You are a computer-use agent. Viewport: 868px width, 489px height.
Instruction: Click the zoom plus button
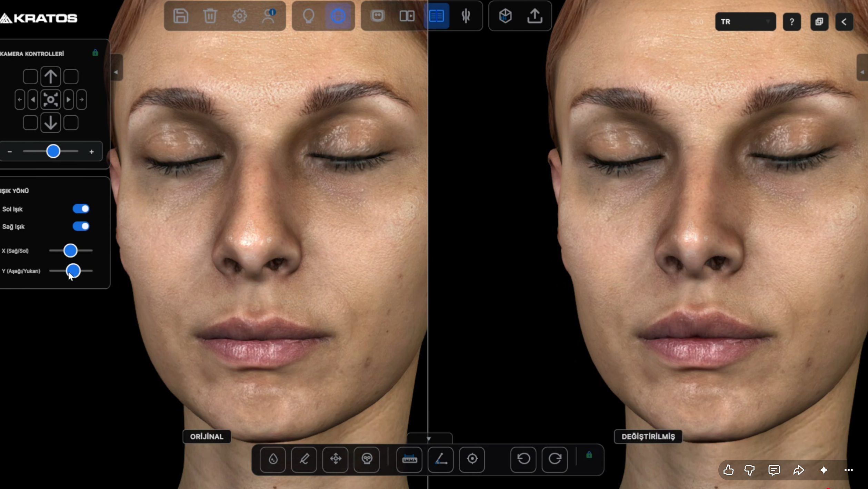91,151
